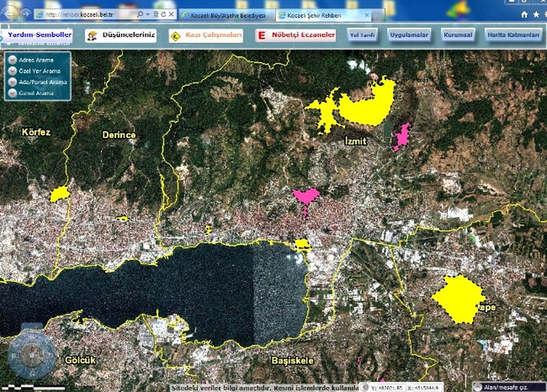The image size is (547, 392).
Task: Click the refresh icon in the address bar
Action: (163, 15)
